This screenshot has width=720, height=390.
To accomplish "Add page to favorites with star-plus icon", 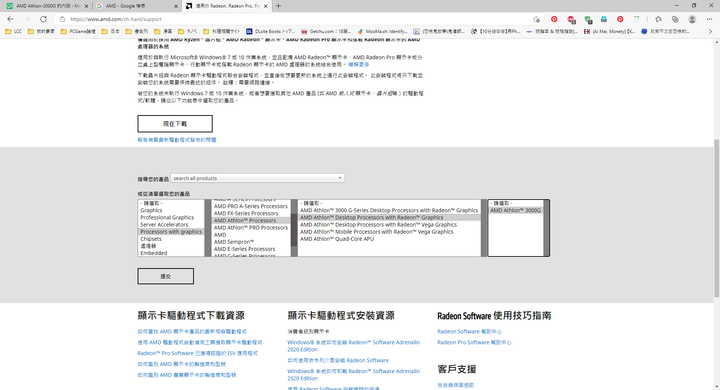I will pyautogui.click(x=536, y=19).
